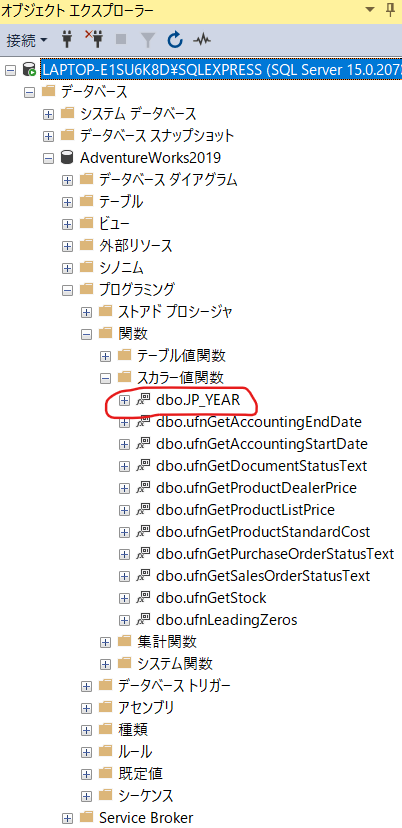This screenshot has height=828, width=402.
Task: Collapse スカラー値関数 node
Action: tap(106, 378)
